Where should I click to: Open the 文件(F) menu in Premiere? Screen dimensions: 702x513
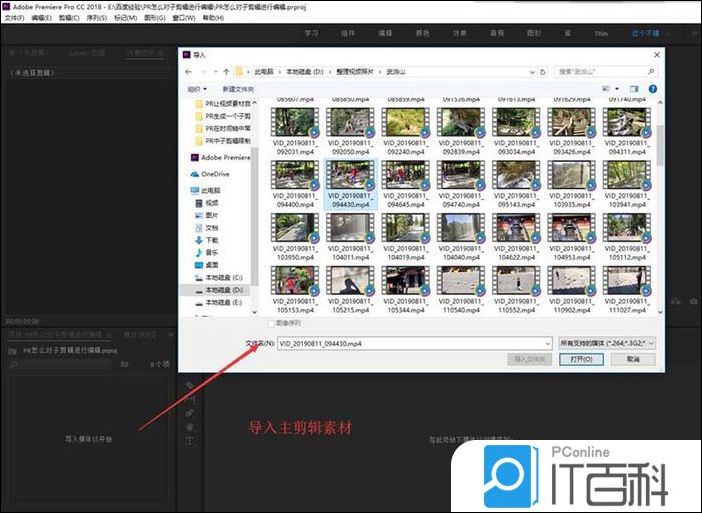point(14,18)
